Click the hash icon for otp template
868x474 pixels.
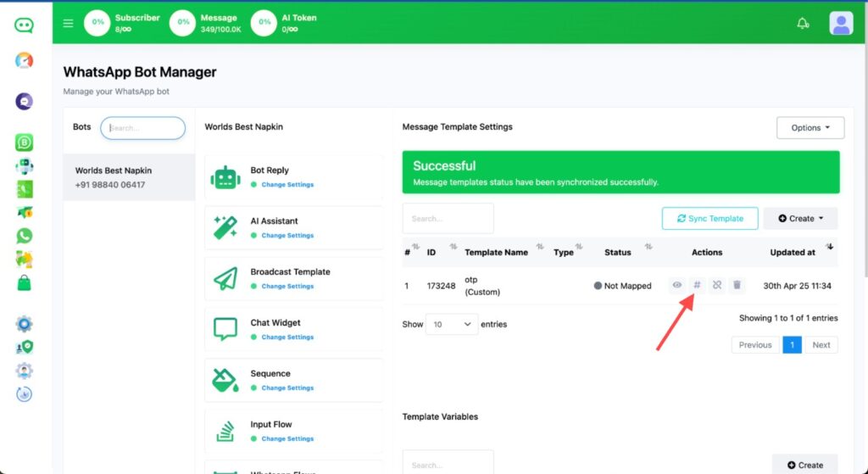click(697, 285)
